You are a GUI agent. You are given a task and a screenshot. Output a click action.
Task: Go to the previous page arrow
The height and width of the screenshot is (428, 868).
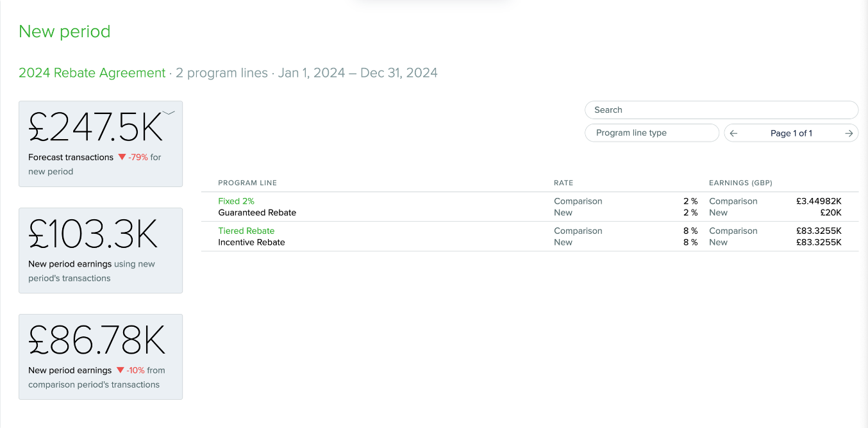[734, 133]
